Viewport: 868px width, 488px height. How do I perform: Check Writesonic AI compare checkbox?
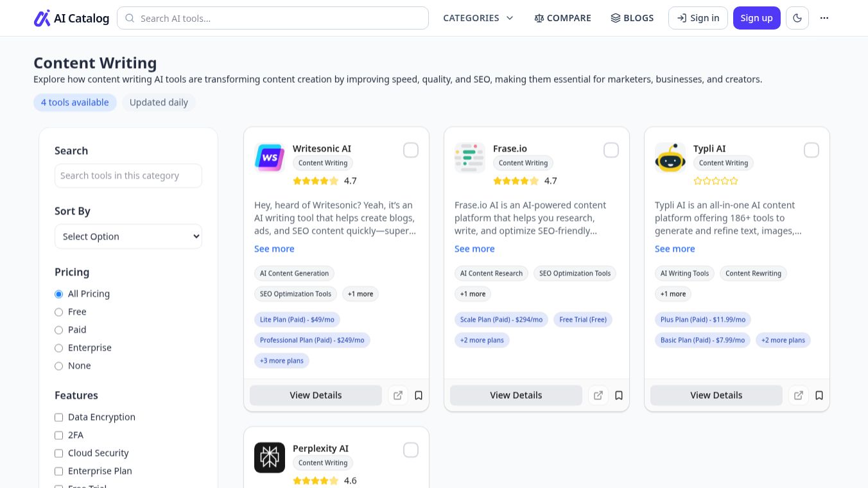[411, 150]
